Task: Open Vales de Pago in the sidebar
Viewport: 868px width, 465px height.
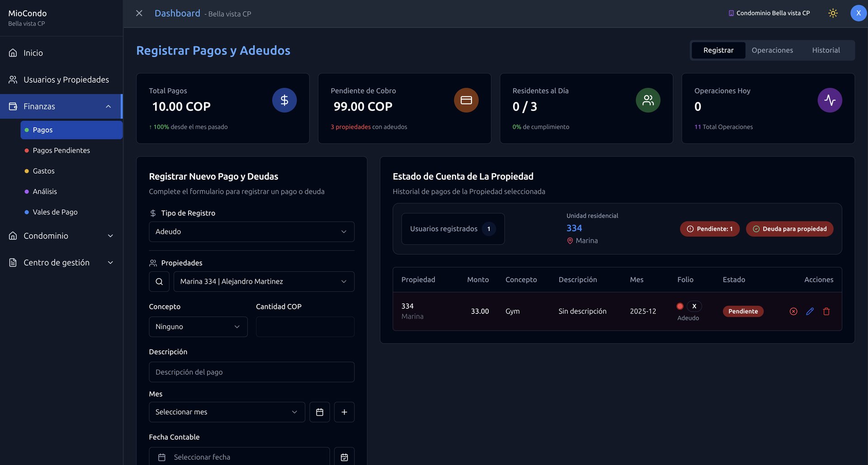Action: pos(71,212)
